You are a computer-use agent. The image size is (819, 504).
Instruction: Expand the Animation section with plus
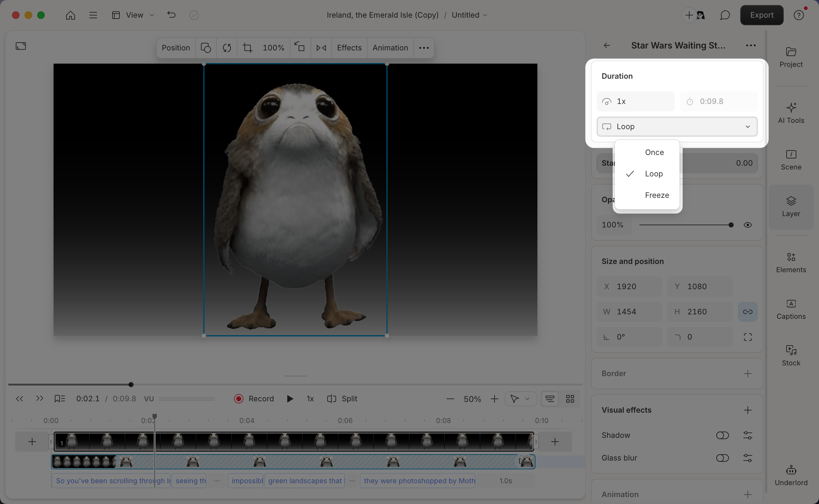coord(747,494)
